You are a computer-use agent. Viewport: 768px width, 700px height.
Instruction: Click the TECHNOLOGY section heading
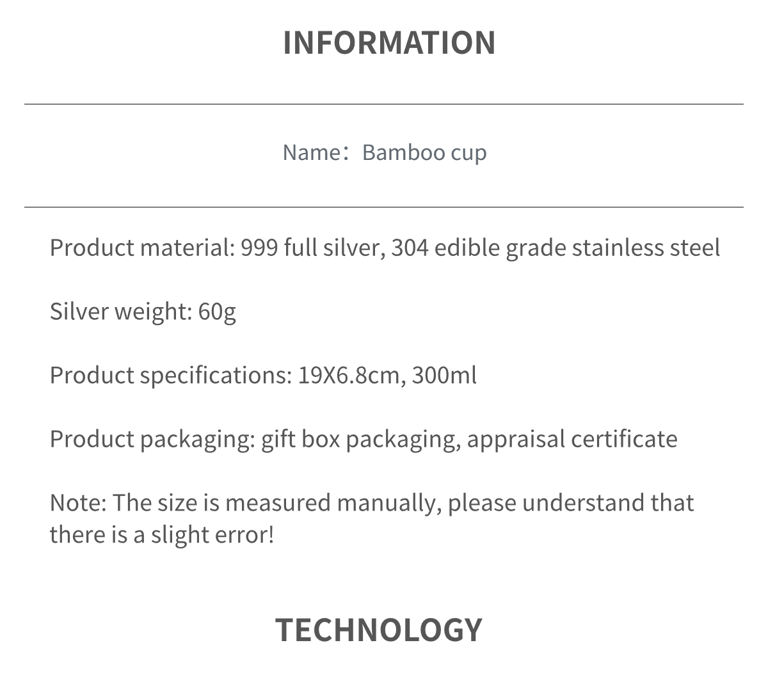379,630
